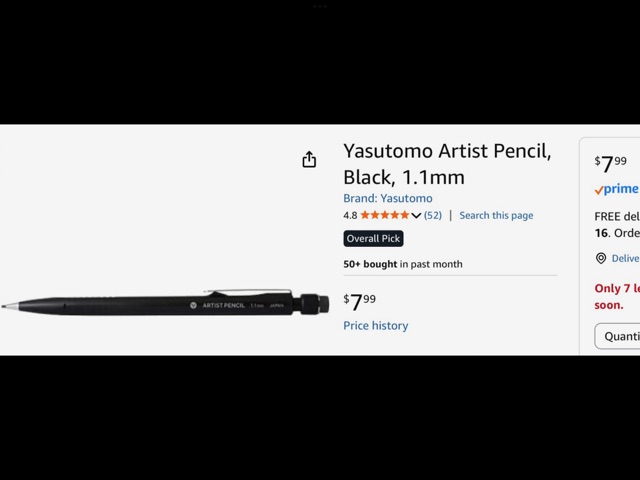Click the orange star rating icons
Viewport: 640px width, 480px height.
384,215
